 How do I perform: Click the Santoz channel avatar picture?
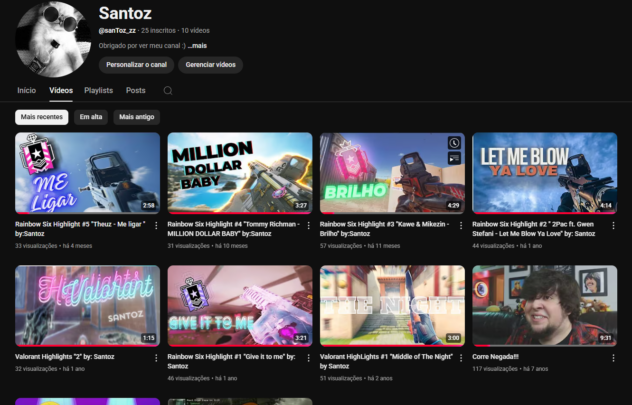tap(53, 39)
